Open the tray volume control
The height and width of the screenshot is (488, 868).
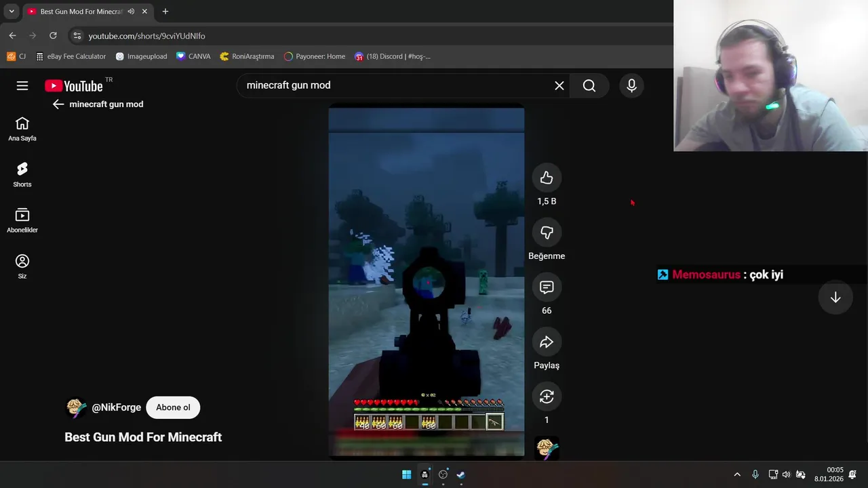786,474
